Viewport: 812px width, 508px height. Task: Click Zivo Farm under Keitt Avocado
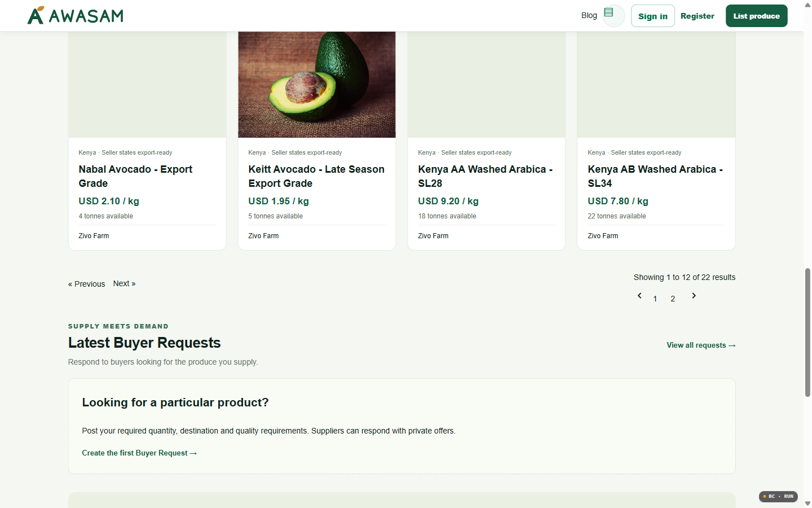click(264, 236)
